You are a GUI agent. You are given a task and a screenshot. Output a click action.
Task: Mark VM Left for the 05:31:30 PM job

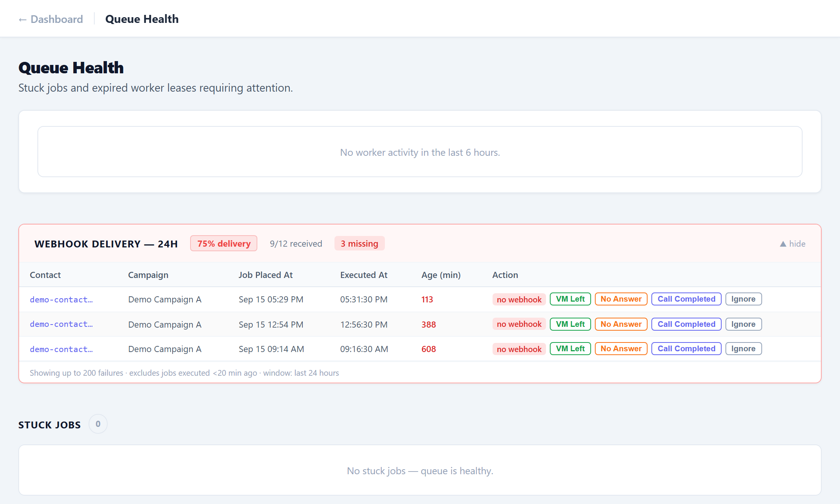pyautogui.click(x=570, y=299)
